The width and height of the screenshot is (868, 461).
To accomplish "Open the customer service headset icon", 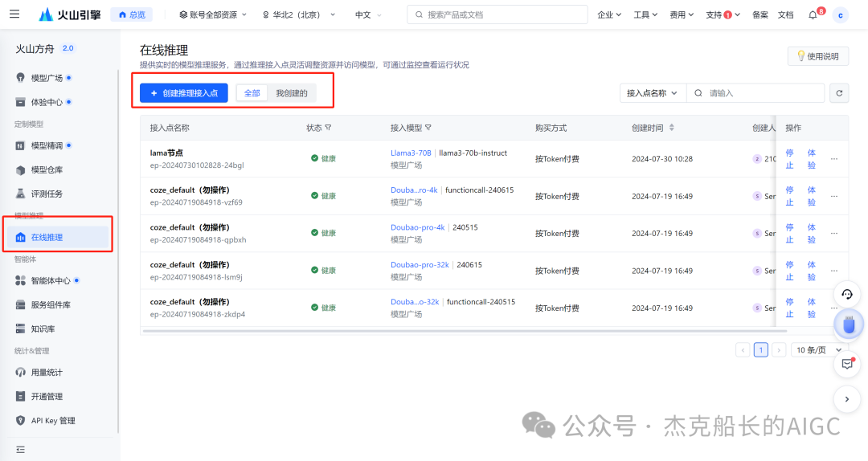I will (847, 294).
